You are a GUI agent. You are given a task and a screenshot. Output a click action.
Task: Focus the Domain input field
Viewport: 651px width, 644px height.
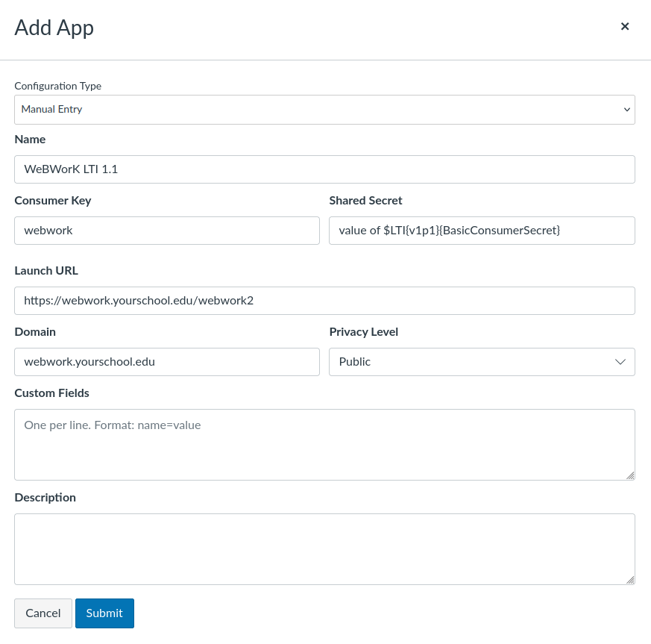point(167,362)
